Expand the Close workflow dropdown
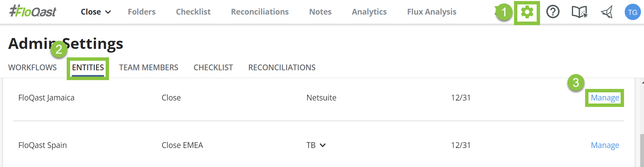The width and height of the screenshot is (644, 167). [96, 12]
